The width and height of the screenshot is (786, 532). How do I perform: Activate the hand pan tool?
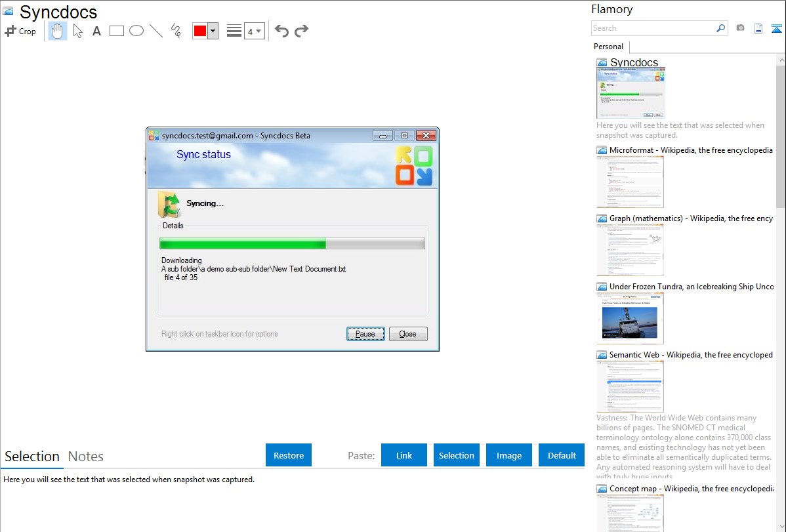pyautogui.click(x=58, y=31)
